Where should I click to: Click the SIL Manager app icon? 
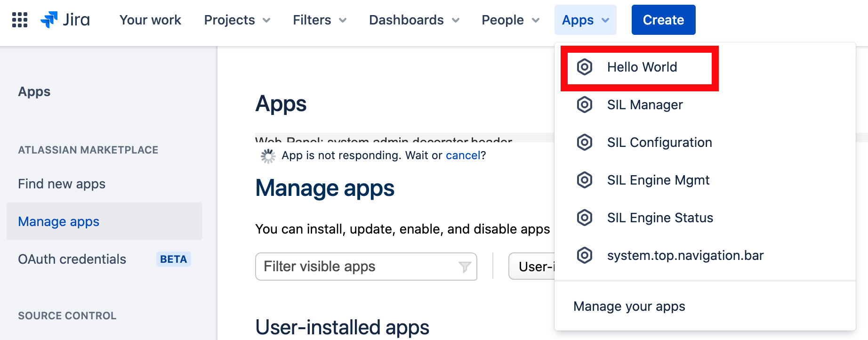[585, 105]
